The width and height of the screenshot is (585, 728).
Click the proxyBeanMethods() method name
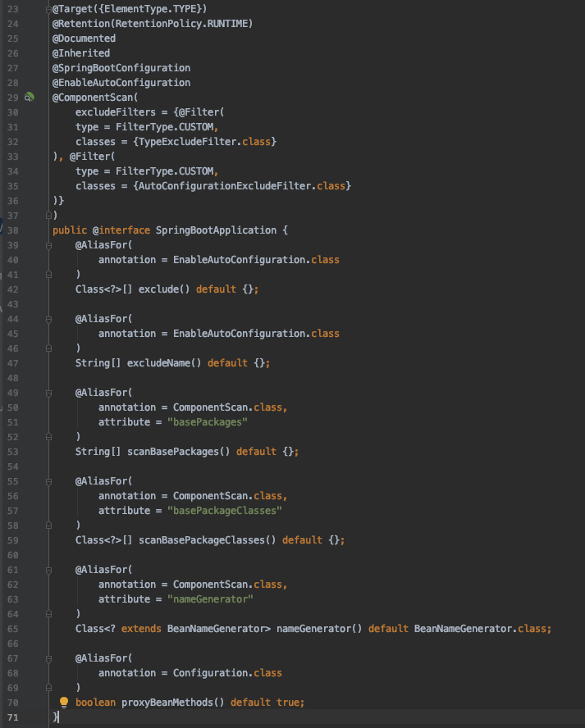click(173, 703)
